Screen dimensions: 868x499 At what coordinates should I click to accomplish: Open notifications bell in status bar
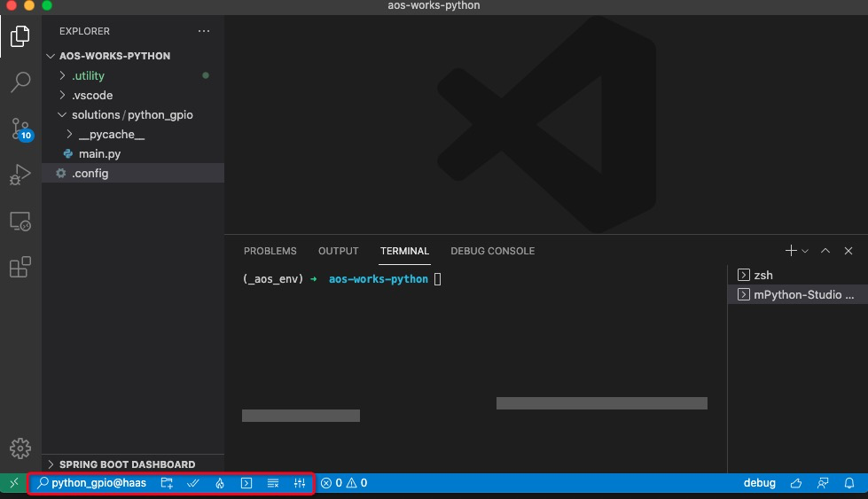tap(849, 483)
